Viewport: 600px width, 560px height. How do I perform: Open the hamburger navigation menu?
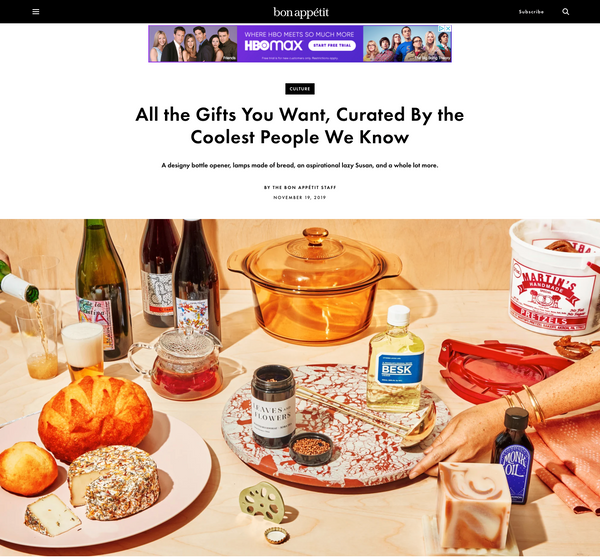[x=36, y=11]
